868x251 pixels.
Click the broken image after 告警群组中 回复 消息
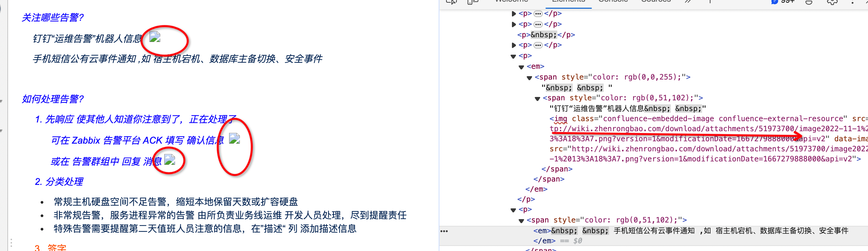(x=170, y=159)
